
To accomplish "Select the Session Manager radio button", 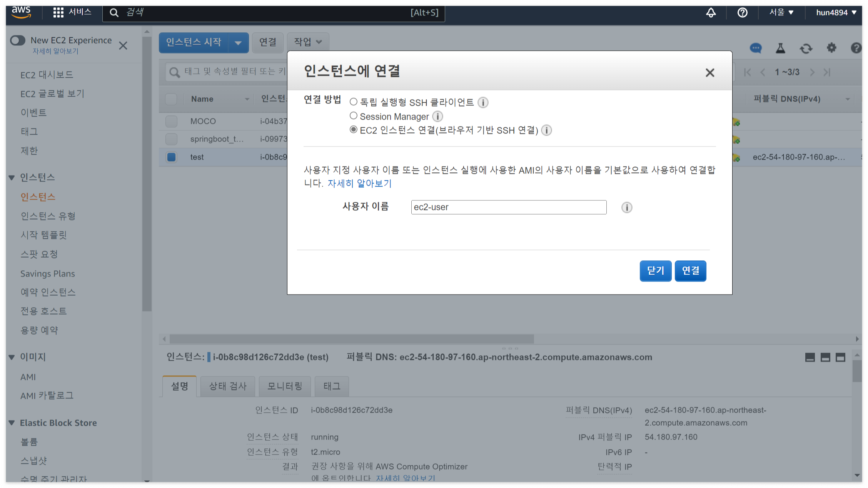I will click(x=353, y=116).
